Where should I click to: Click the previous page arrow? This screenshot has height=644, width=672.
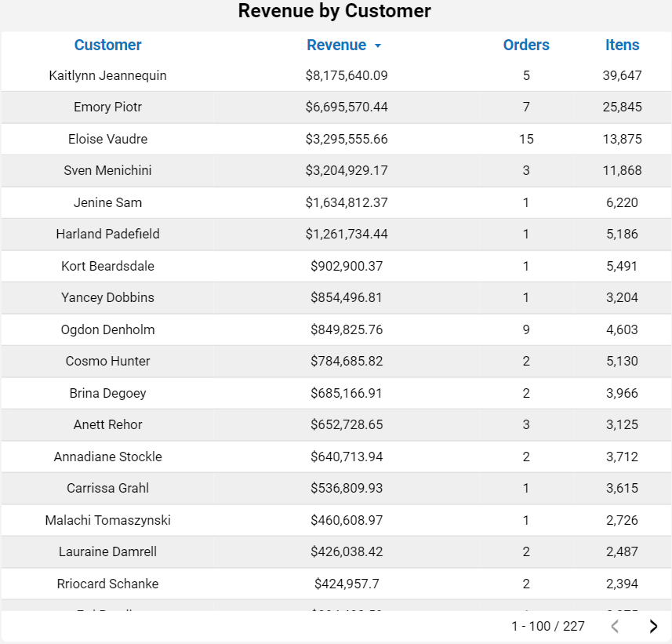[x=615, y=626]
